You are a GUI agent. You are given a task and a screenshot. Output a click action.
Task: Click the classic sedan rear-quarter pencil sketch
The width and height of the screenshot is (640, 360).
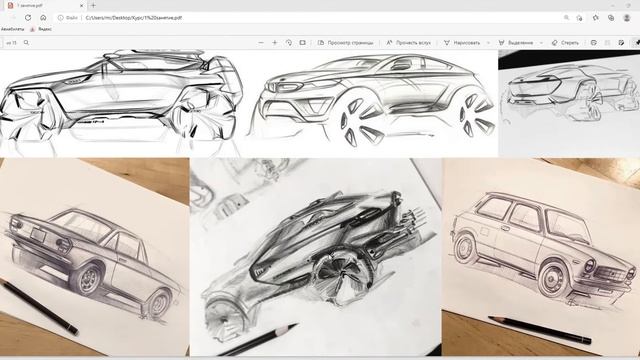pyautogui.click(x=94, y=257)
